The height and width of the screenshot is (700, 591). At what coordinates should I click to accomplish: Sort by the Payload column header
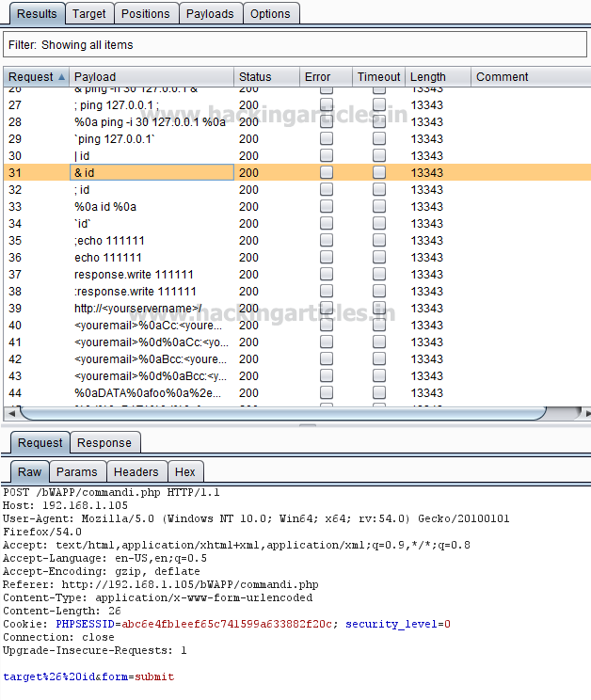click(x=152, y=77)
